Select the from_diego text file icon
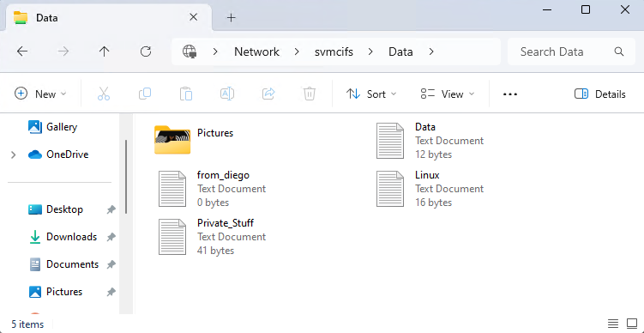 [172, 189]
